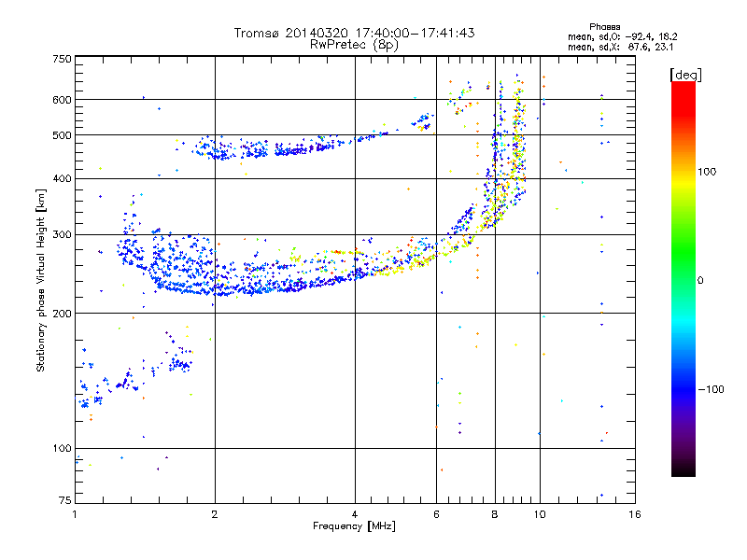Click 'mean, sd,X: 87.6, 23.1' text

620,47
